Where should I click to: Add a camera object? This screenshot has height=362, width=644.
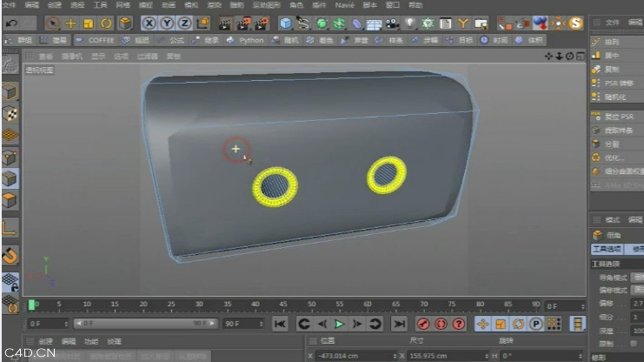(x=392, y=23)
